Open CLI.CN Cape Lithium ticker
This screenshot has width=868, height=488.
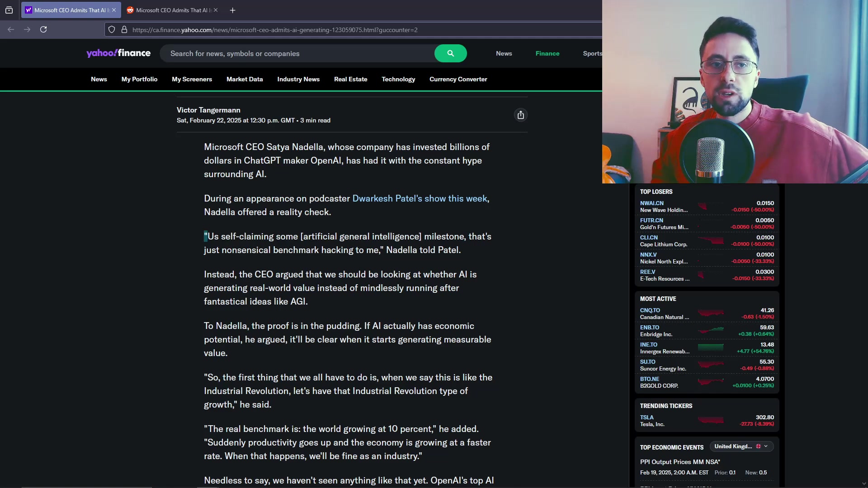click(x=649, y=238)
